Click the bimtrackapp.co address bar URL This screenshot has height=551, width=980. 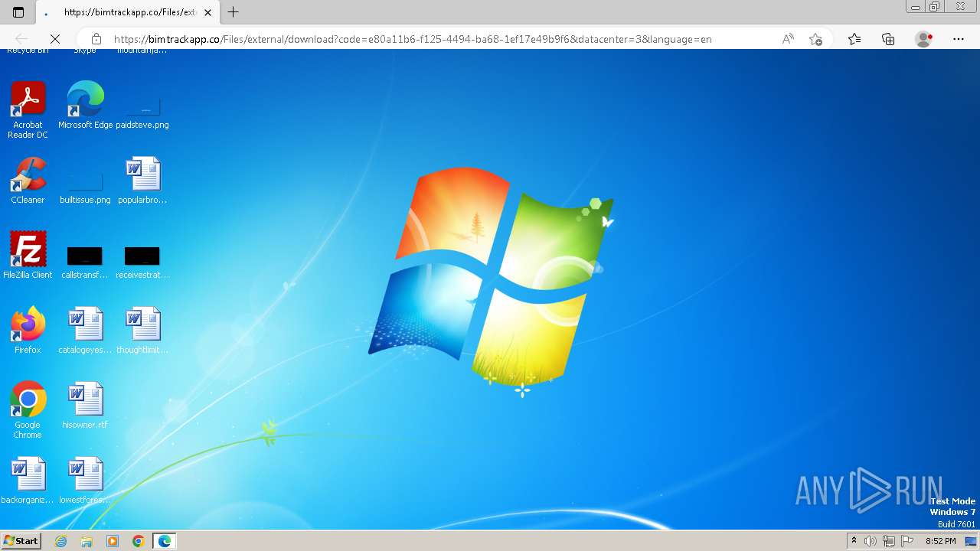pos(413,39)
